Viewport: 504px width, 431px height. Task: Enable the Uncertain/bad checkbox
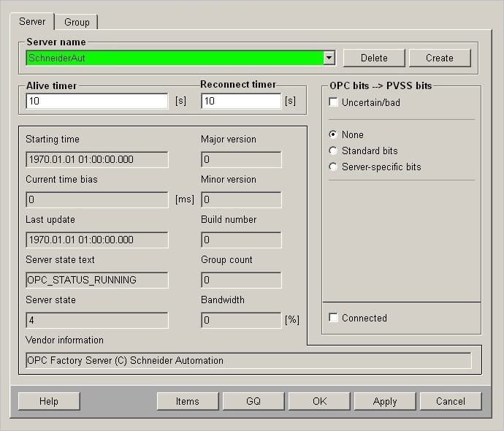coord(334,103)
